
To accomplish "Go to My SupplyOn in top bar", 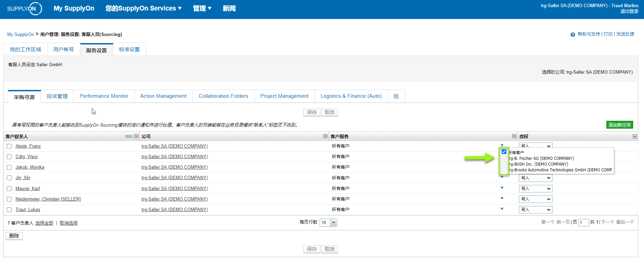I will point(74,8).
